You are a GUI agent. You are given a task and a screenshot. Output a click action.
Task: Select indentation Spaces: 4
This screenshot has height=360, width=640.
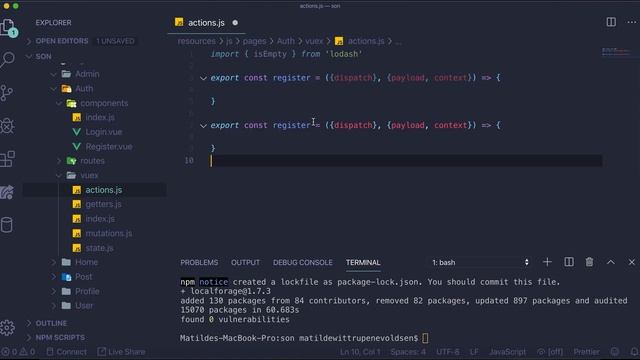tap(408, 351)
